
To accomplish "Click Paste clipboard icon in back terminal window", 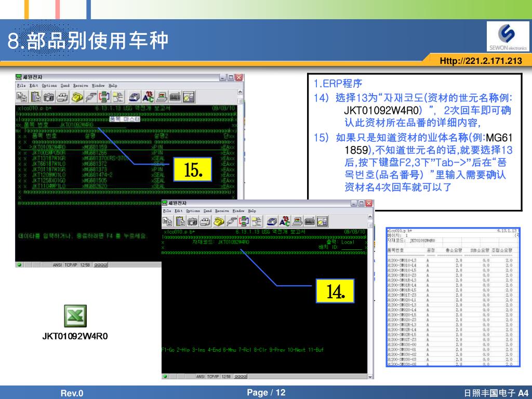I will [35, 97].
